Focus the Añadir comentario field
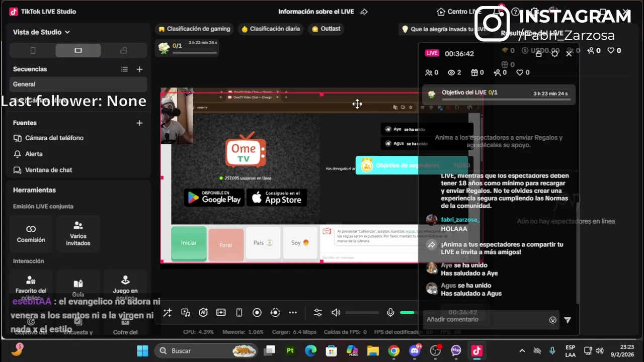 click(487, 320)
